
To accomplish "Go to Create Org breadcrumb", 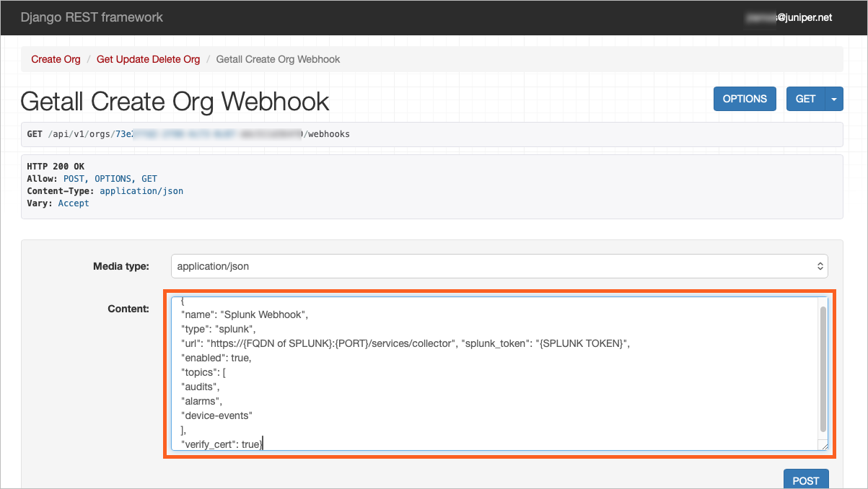I will pos(56,59).
